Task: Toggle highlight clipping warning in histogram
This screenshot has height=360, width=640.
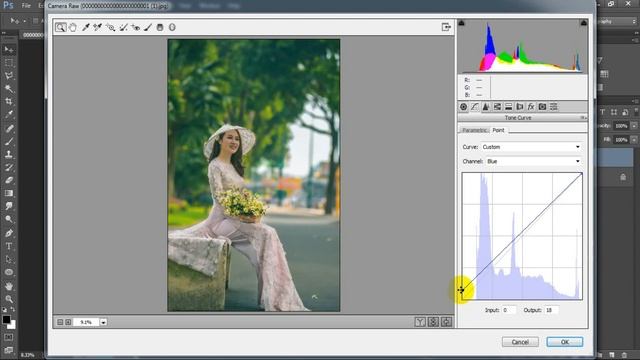Action: point(584,23)
